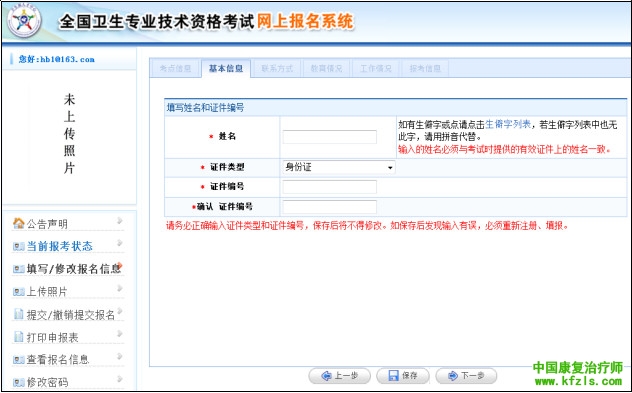Click the icon beside 上传照片
Screen dimensions: 632x393
(x=19, y=291)
